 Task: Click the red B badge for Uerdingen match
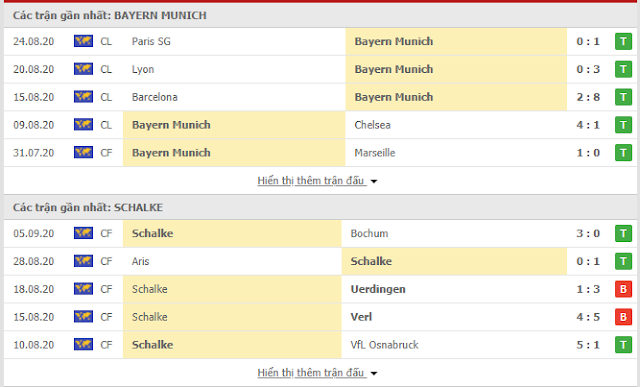(x=623, y=289)
